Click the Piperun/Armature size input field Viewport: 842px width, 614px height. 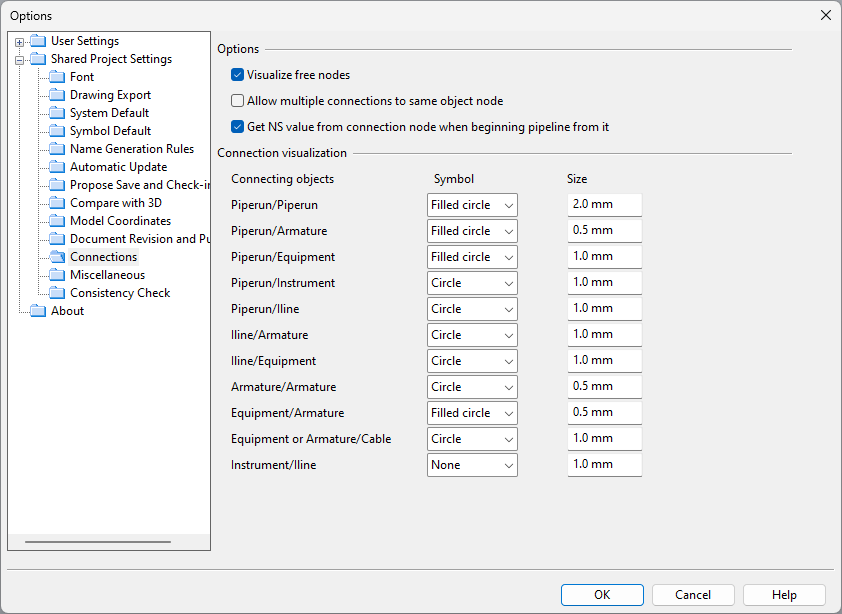pyautogui.click(x=604, y=231)
